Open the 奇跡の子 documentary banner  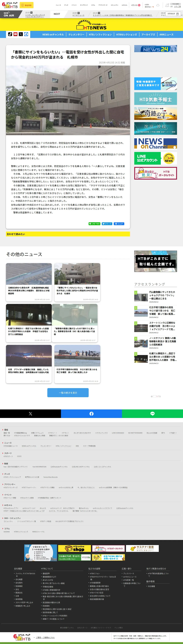coord(155,113)
